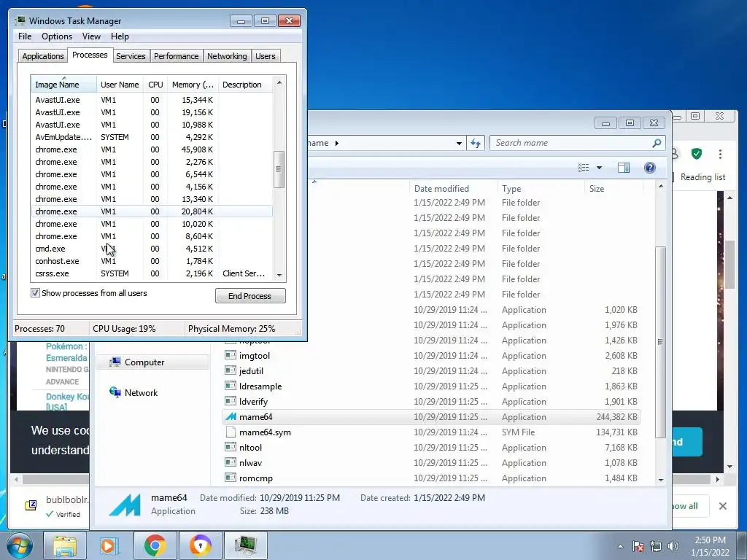Image resolution: width=747 pixels, height=560 pixels.
Task: Switch to Applications tab
Action: click(43, 56)
